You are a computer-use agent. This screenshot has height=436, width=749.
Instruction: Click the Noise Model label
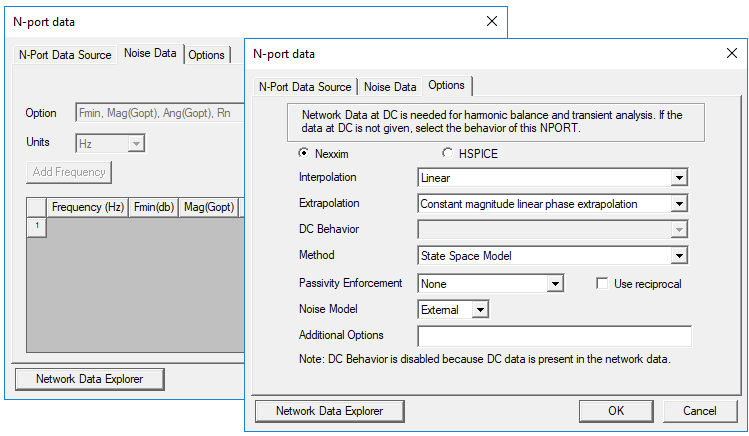coord(328,309)
